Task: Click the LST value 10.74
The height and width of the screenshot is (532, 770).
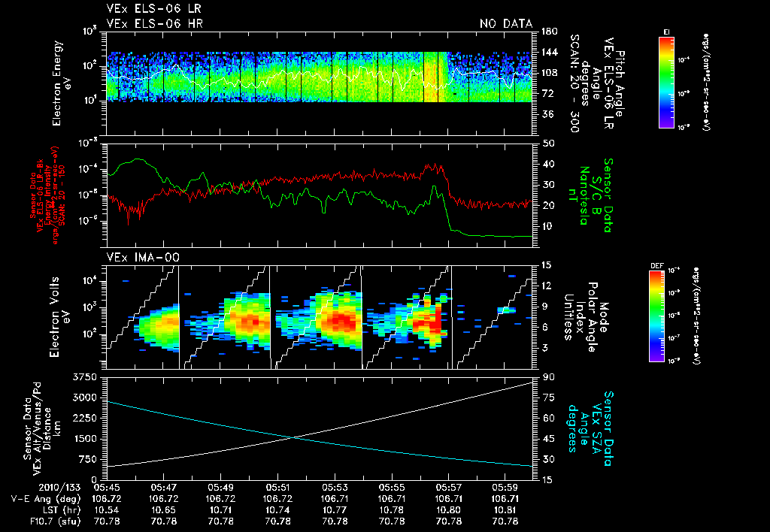Action: [277, 510]
